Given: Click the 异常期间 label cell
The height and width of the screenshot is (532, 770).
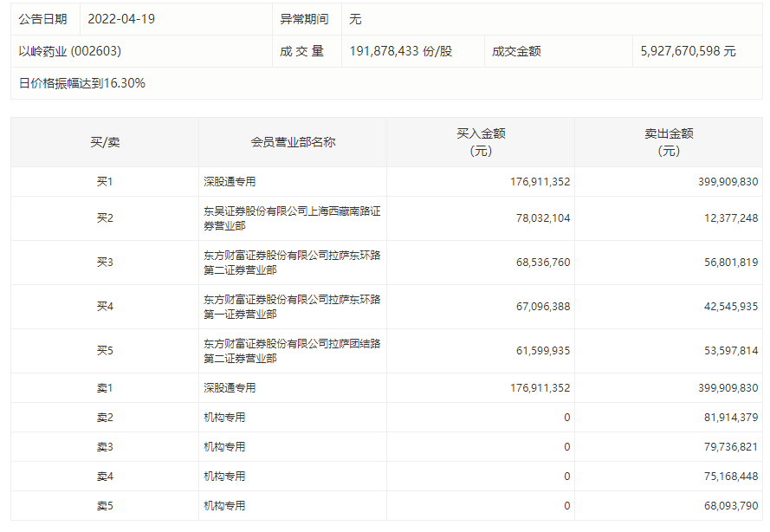Looking at the screenshot, I should pos(303,18).
